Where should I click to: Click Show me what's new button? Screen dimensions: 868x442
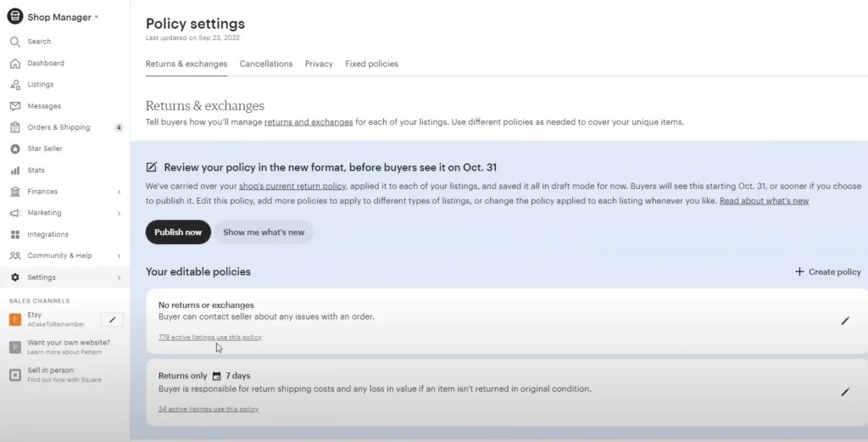(264, 232)
